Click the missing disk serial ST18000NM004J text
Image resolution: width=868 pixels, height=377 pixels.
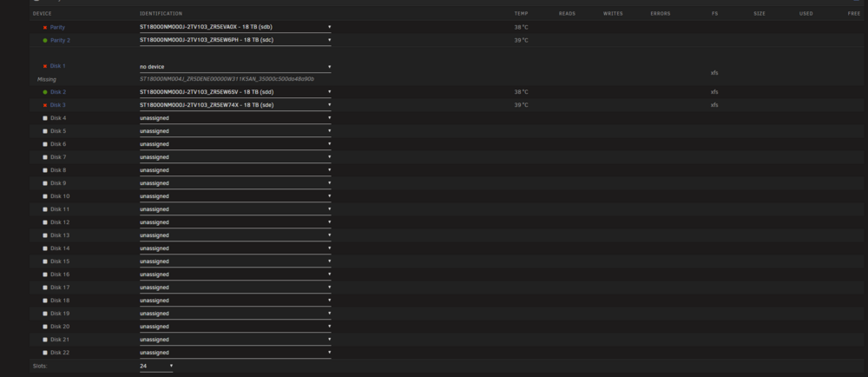pos(227,79)
